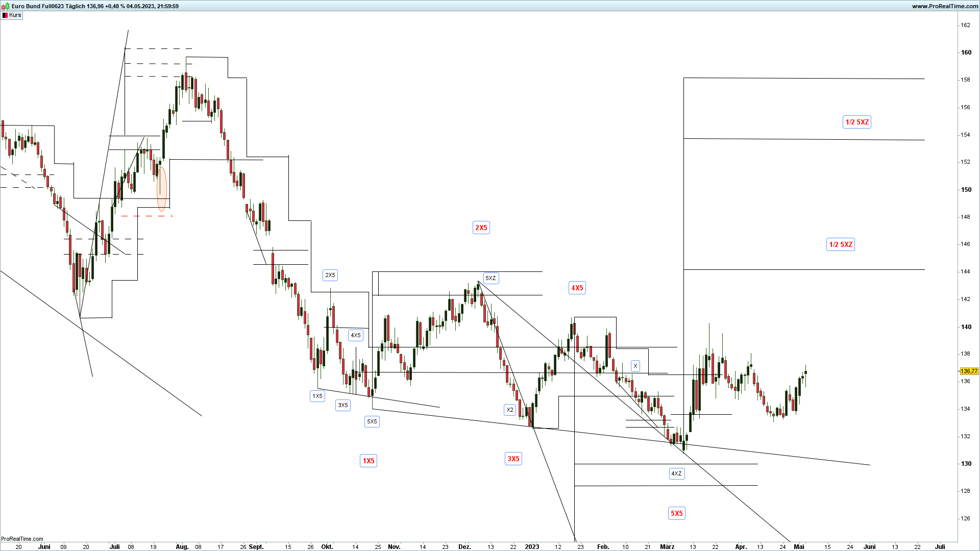980x551 pixels.
Task: Click the 150 price level on the scale
Action: tap(966, 189)
